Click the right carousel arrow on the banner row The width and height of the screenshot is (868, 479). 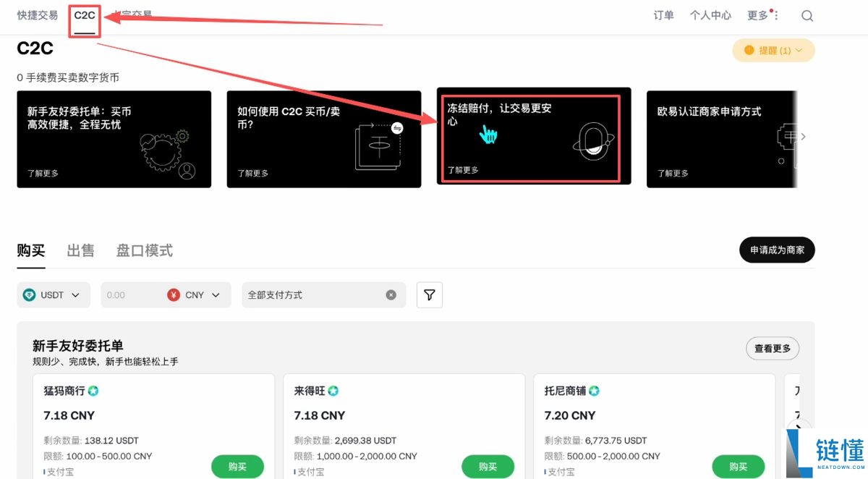(x=801, y=135)
